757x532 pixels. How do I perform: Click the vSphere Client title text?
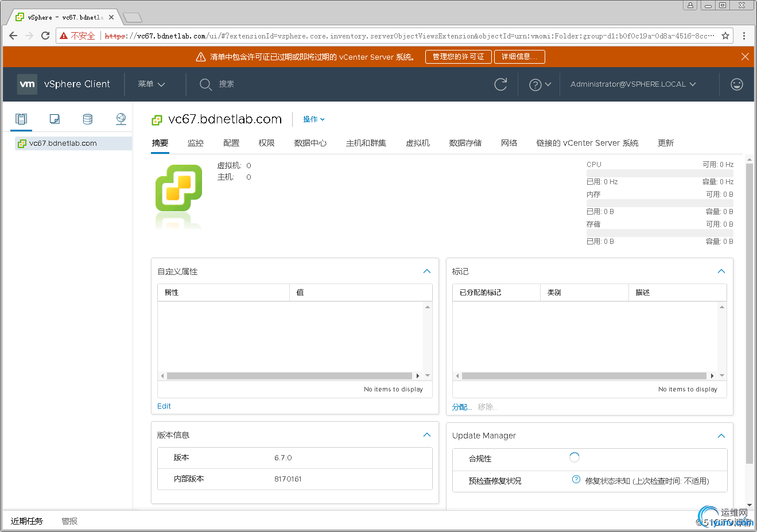tap(77, 84)
